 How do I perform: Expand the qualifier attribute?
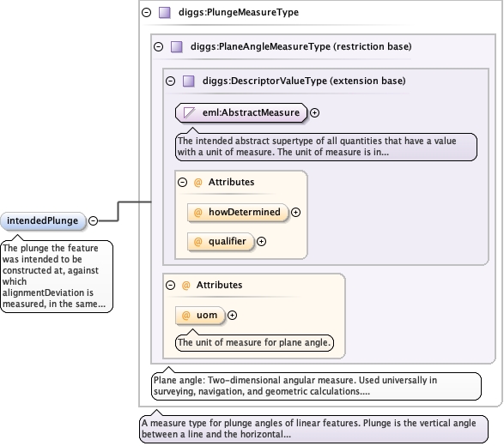click(x=262, y=242)
